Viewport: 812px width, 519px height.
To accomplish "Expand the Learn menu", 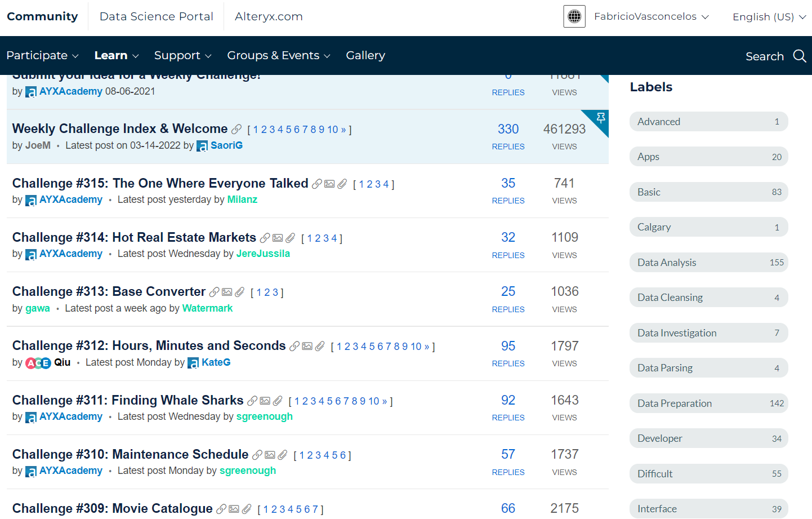I will (x=117, y=55).
